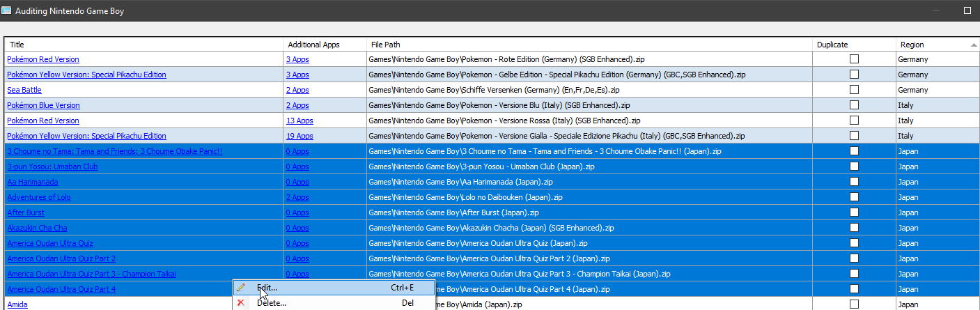980x310 pixels.
Task: Tick Duplicate checkbox for 3 Choume no Tama row
Action: [854, 151]
